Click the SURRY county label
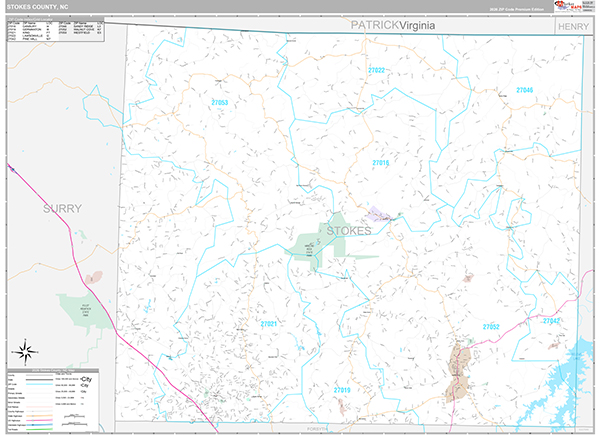600x435 pixels. pyautogui.click(x=62, y=209)
